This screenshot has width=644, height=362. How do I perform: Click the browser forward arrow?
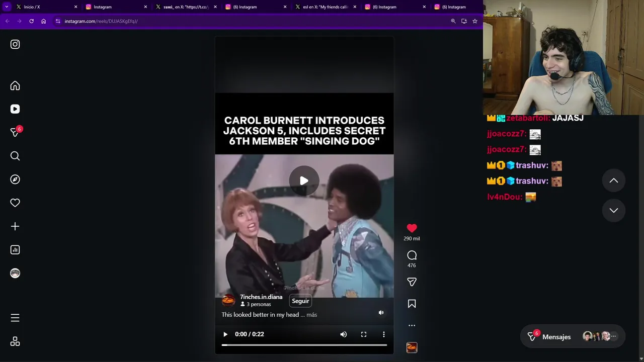pos(19,21)
